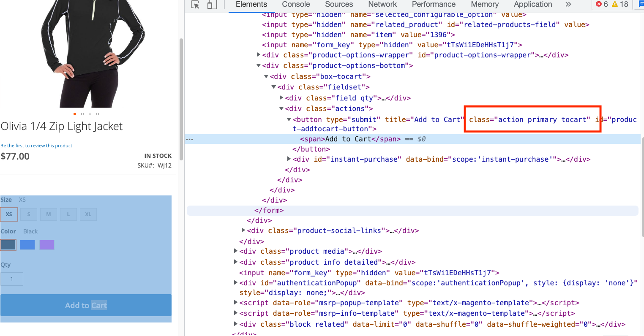
Task: Expand the block related div node
Action: point(236,324)
